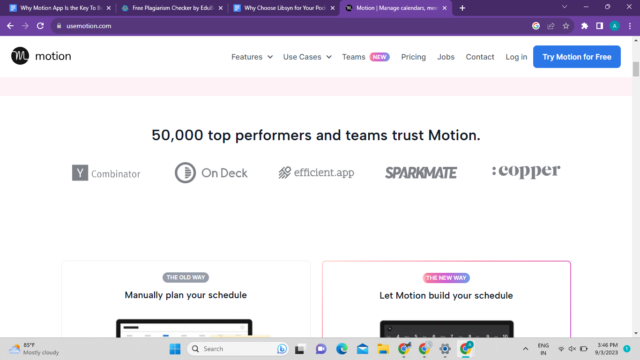This screenshot has height=360, width=640.
Task: Open the tab search dropdown arrow
Action: click(564, 7)
